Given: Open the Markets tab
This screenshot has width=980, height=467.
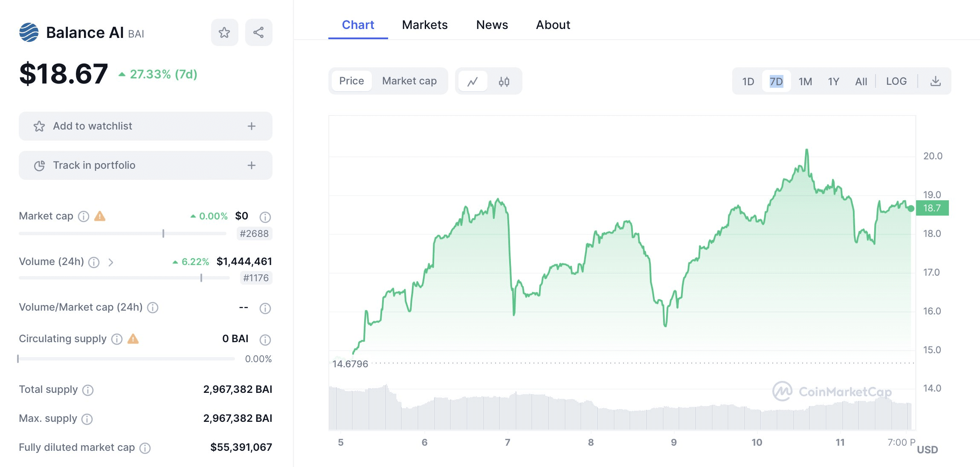Looking at the screenshot, I should pyautogui.click(x=425, y=25).
